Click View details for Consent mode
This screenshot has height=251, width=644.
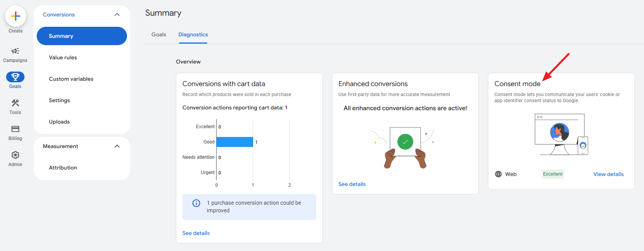[608, 174]
